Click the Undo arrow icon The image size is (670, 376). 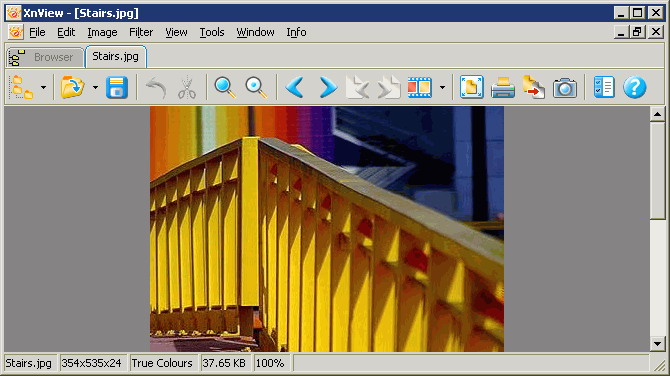tap(156, 87)
